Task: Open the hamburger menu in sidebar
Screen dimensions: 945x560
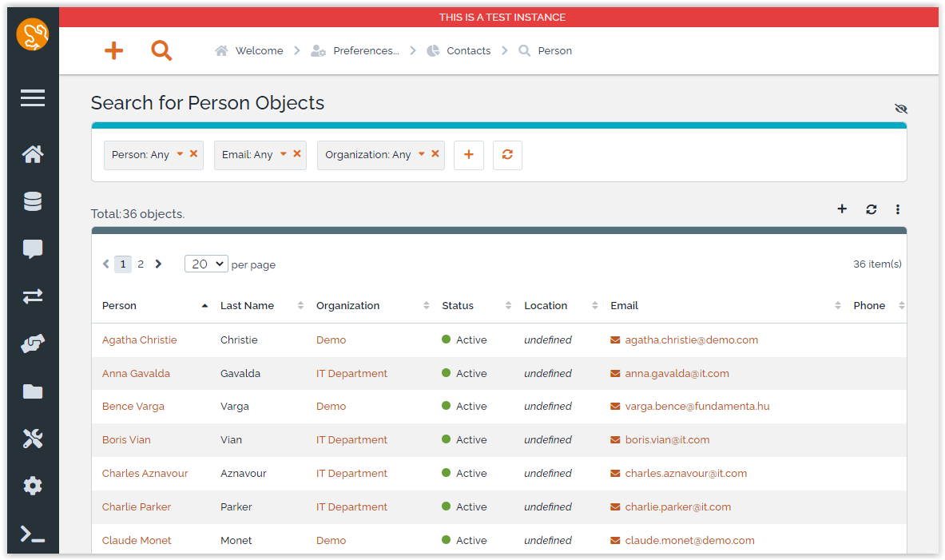Action: (33, 98)
